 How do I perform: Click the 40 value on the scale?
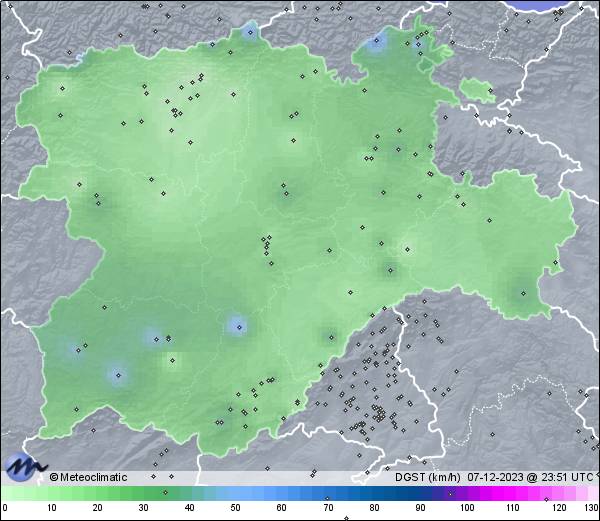(x=189, y=508)
